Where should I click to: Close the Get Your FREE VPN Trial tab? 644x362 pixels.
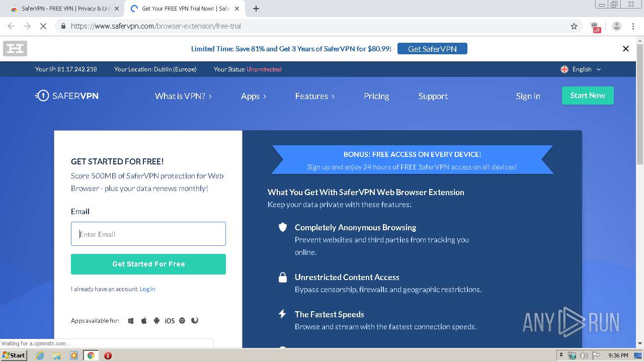pos(237,9)
